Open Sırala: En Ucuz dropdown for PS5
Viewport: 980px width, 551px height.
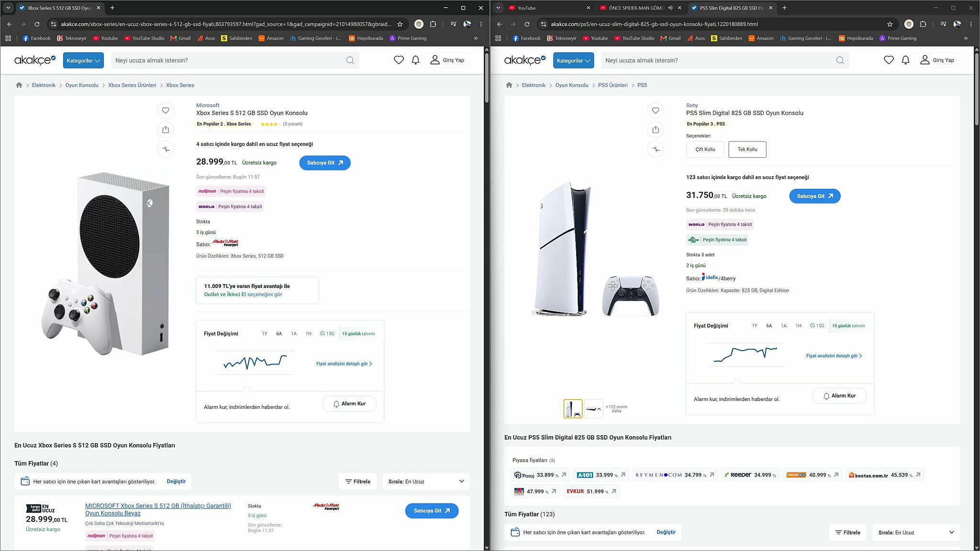click(x=916, y=532)
